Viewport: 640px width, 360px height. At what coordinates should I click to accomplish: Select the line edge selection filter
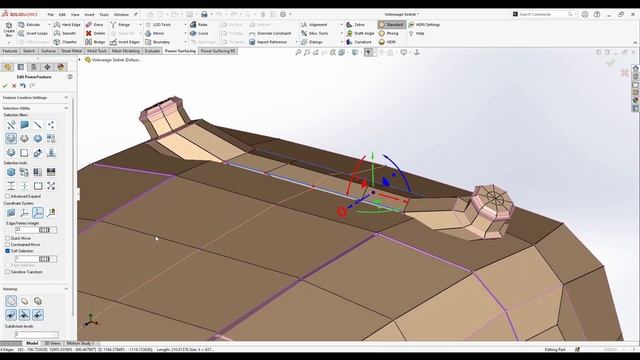(38, 125)
